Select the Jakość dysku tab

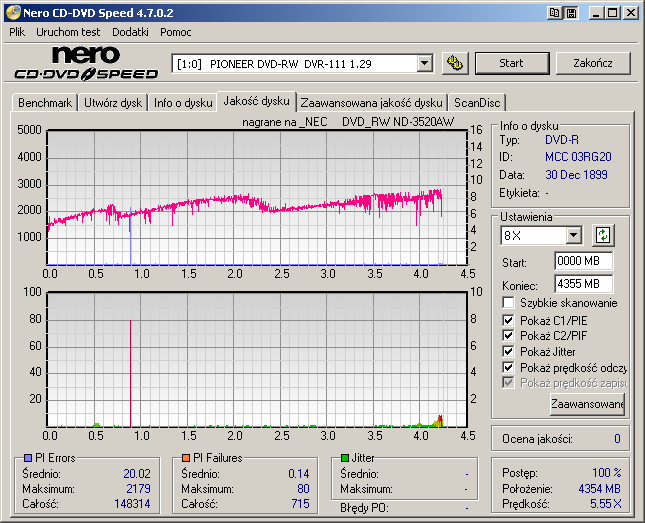(x=256, y=101)
